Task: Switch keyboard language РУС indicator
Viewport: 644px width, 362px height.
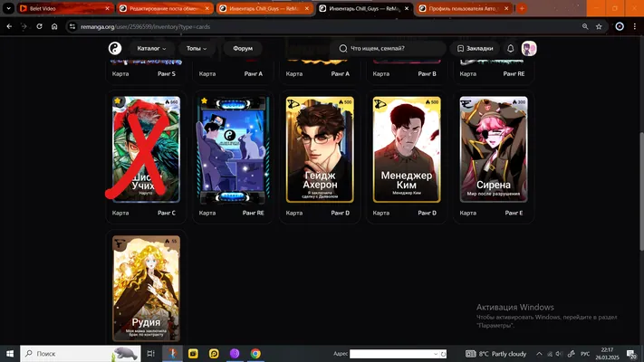Action: pyautogui.click(x=585, y=354)
